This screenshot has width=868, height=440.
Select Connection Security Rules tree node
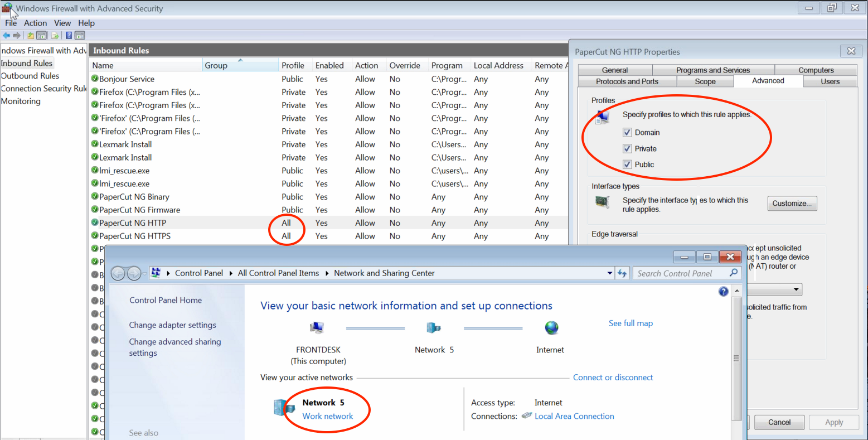(43, 89)
